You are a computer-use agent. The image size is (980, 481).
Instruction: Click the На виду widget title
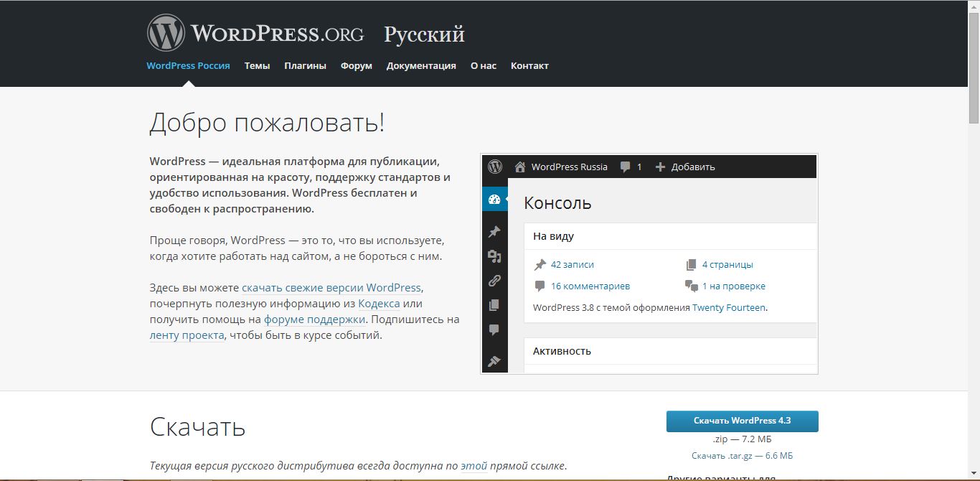[x=554, y=236]
